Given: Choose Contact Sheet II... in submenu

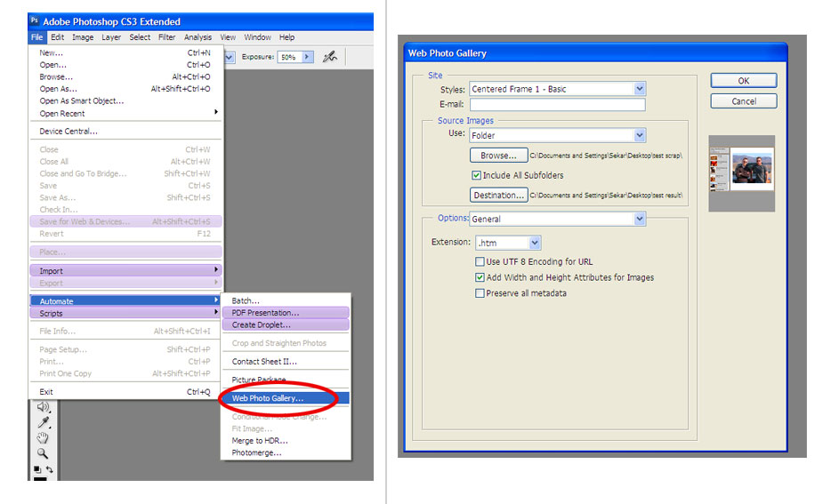Looking at the screenshot, I should [286, 361].
